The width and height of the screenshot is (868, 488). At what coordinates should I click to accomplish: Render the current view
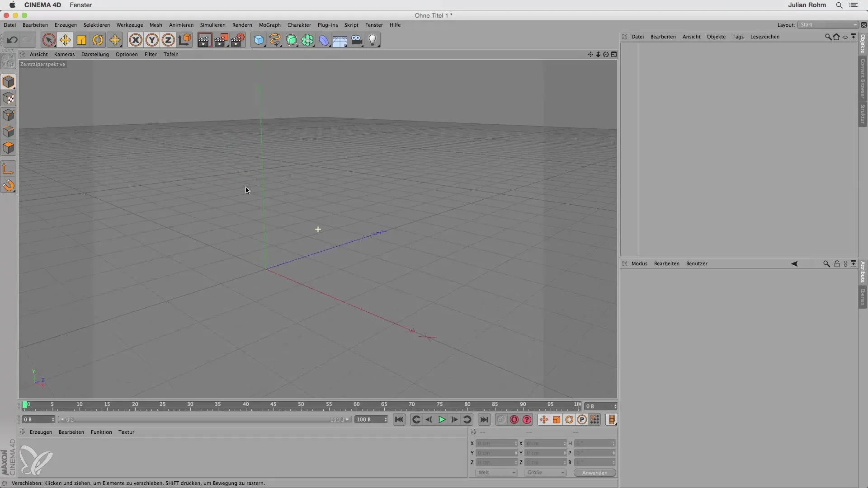tap(204, 40)
